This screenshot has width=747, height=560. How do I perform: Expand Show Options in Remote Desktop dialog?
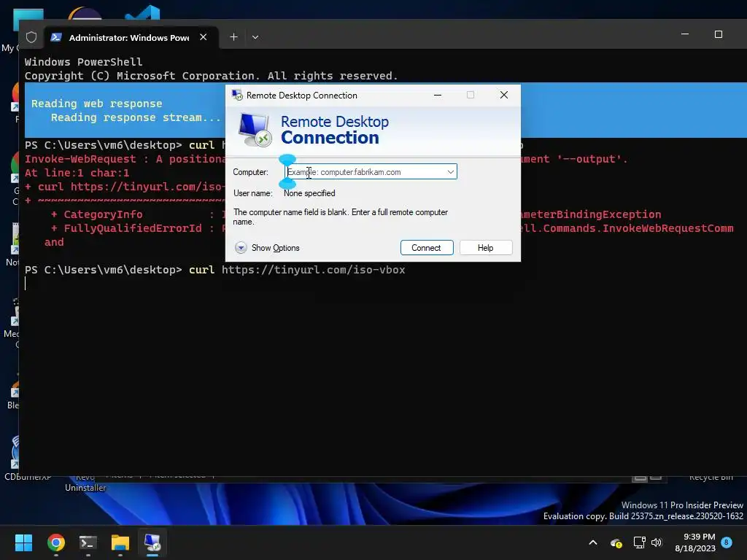(x=267, y=248)
